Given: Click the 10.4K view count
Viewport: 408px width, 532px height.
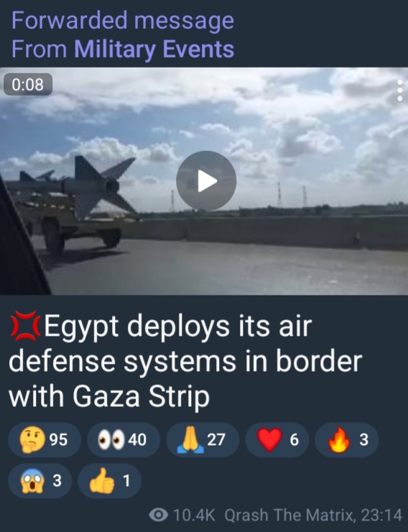Looking at the screenshot, I should coord(194,515).
